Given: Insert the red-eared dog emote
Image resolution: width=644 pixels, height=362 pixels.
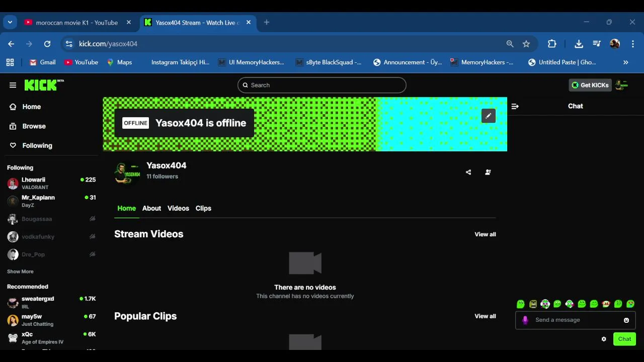Looking at the screenshot, I should click(x=606, y=304).
